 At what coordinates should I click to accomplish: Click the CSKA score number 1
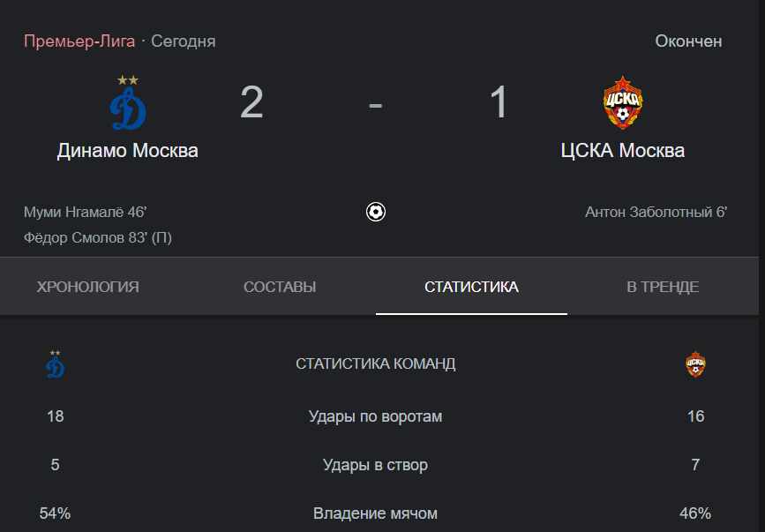coord(499,102)
